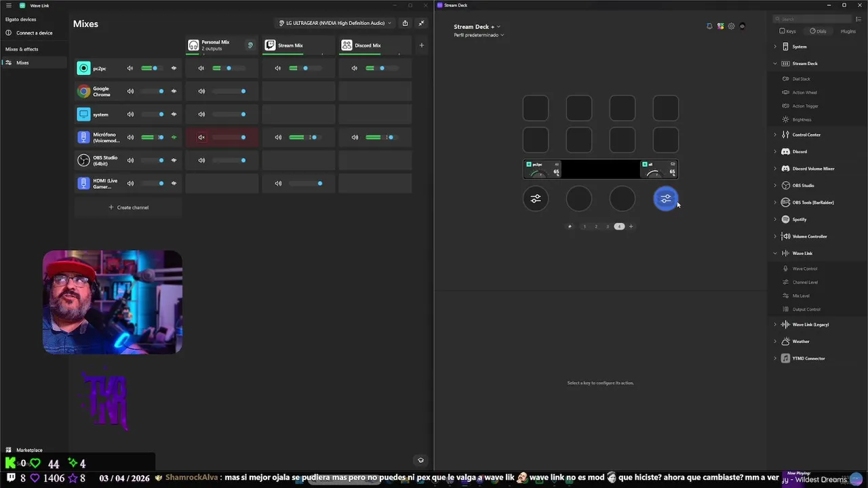Click the Micrófono Voicemod channel icon
868x488 pixels.
pyautogui.click(x=83, y=138)
